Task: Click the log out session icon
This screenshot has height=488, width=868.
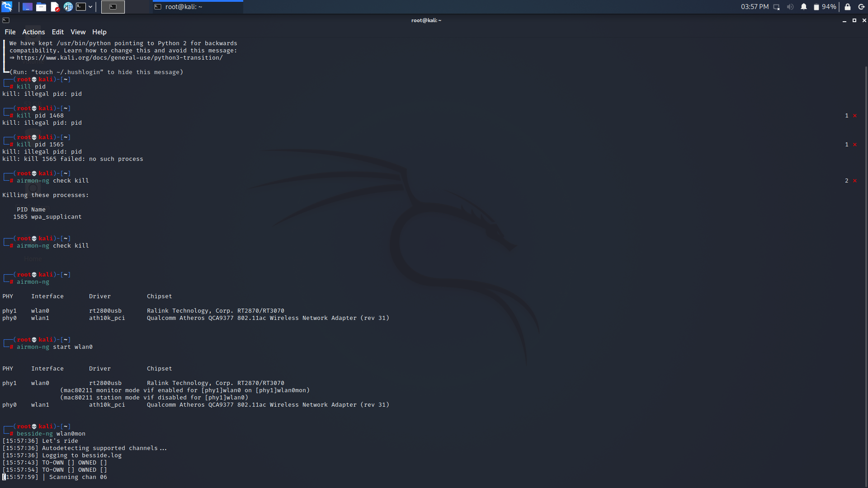Action: pos(861,7)
